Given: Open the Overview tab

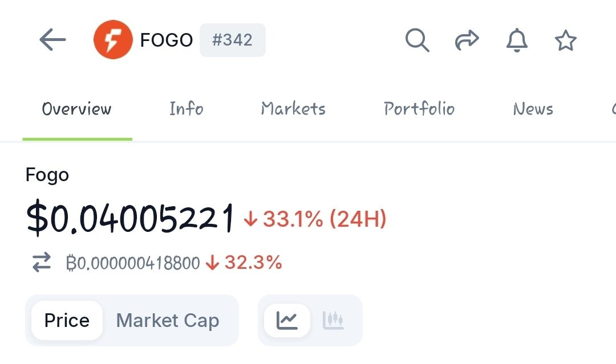Looking at the screenshot, I should coord(77,109).
